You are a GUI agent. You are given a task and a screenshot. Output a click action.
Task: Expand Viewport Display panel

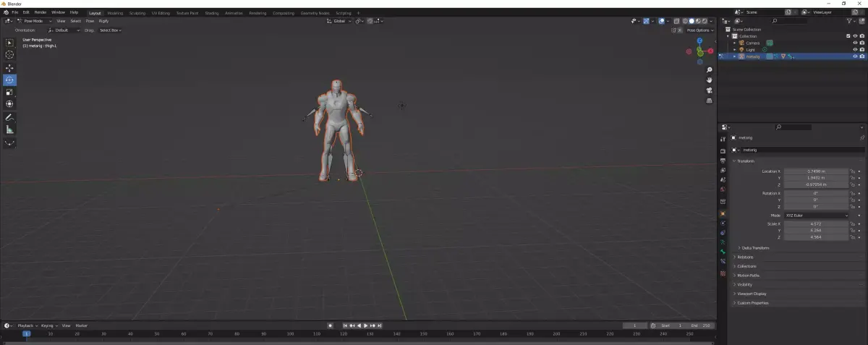750,294
